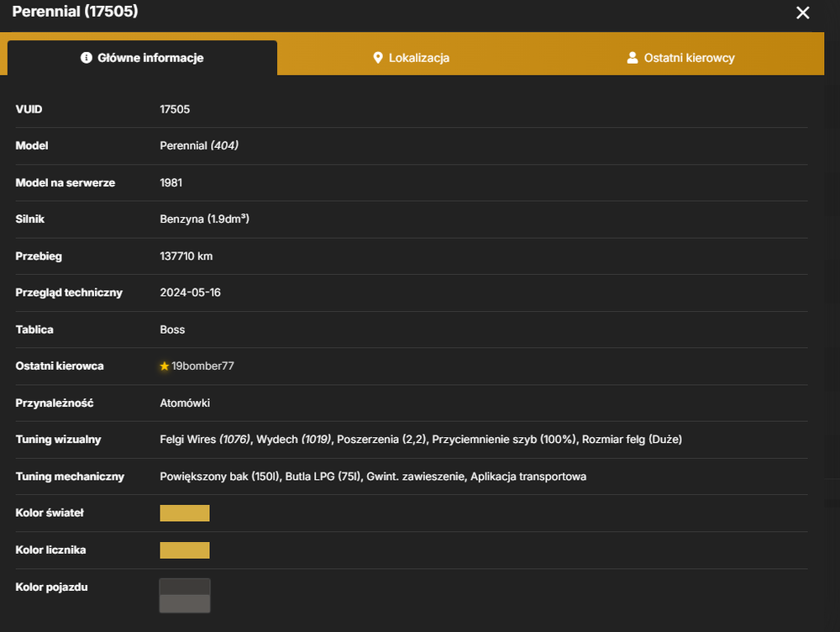This screenshot has width=840, height=632.
Task: Select the inspection date 2024-05-16
Action: pyautogui.click(x=190, y=292)
